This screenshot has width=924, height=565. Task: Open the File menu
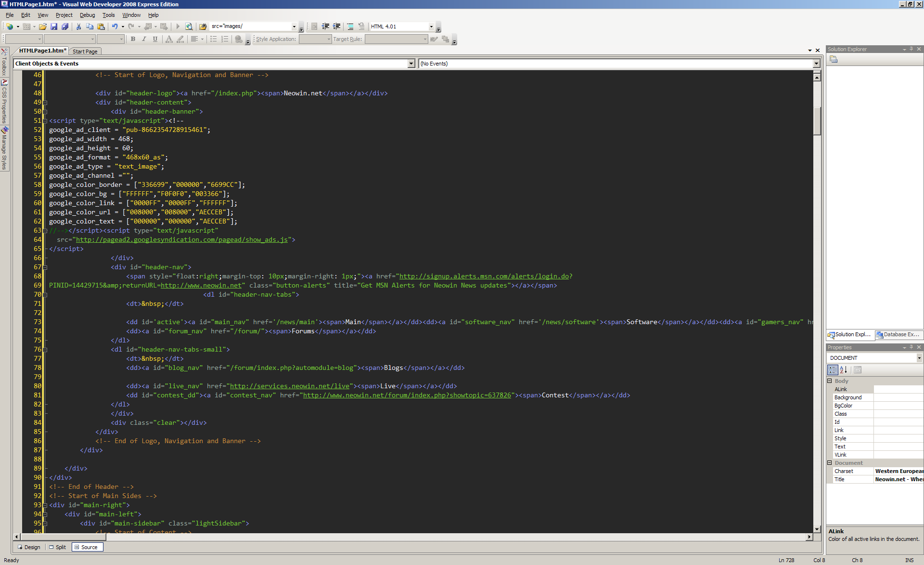click(10, 15)
